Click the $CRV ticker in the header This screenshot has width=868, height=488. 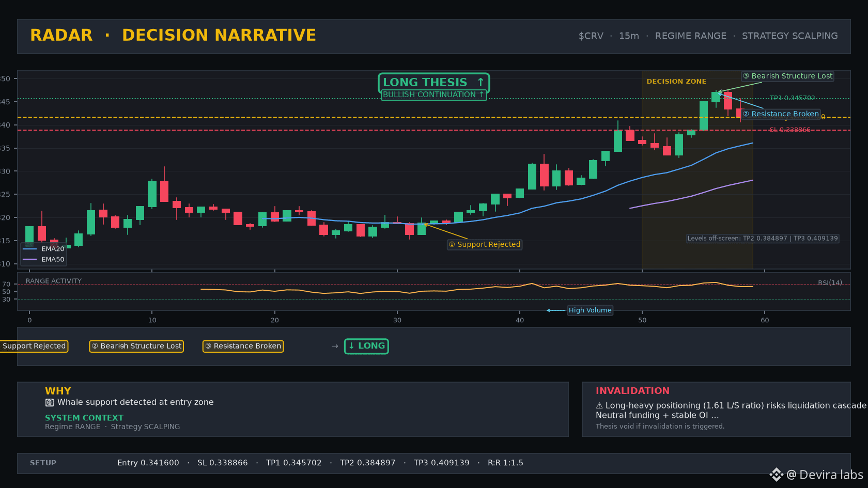(591, 36)
